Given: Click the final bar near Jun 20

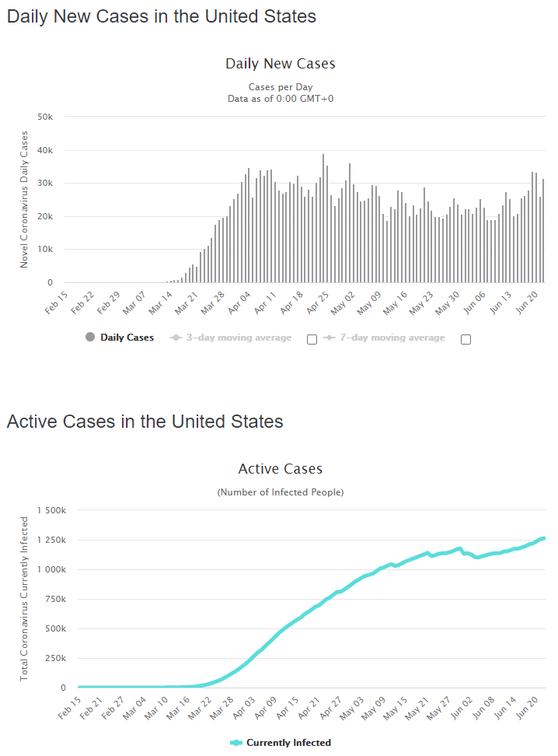Looking at the screenshot, I should [x=543, y=230].
